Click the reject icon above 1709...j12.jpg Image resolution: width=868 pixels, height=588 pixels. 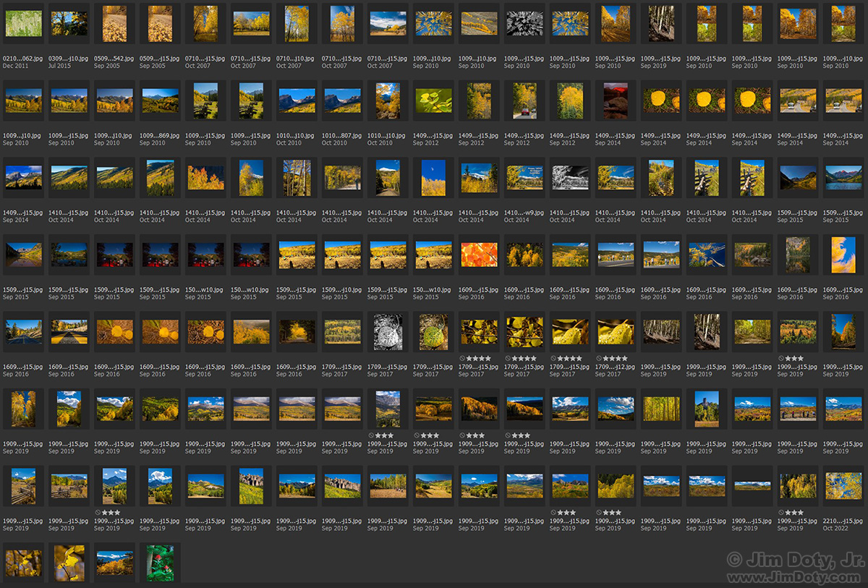[x=600, y=358]
